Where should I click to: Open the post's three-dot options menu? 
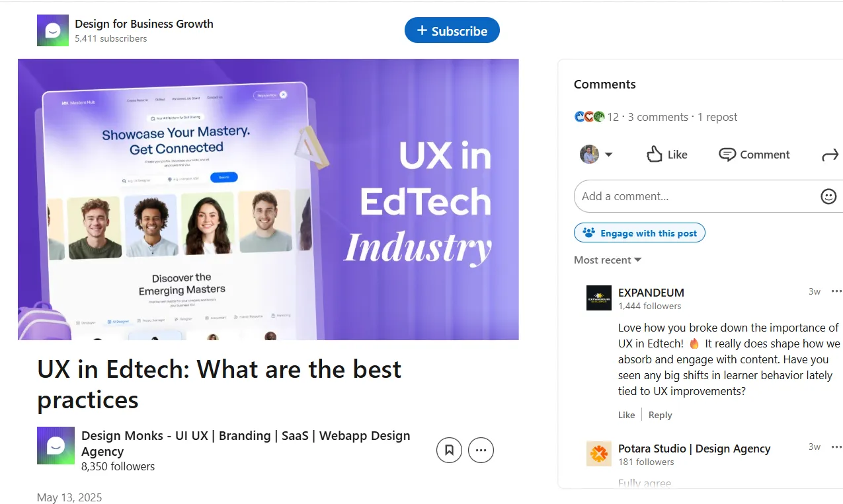tap(481, 450)
